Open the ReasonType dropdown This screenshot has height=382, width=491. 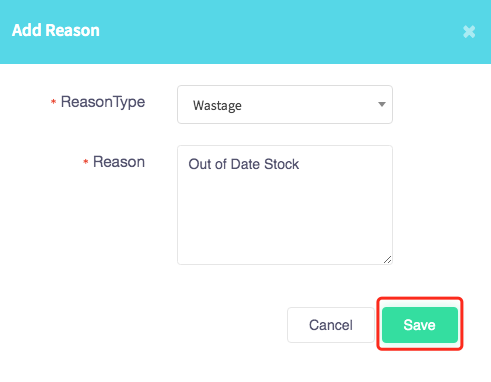285,105
